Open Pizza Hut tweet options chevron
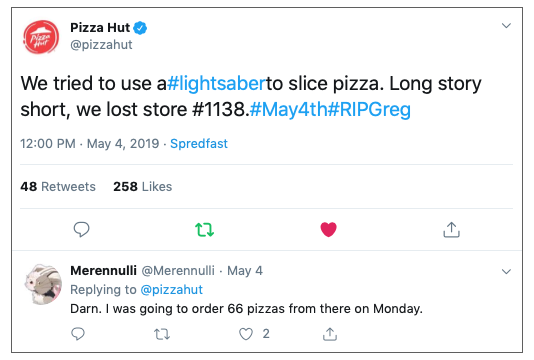The width and height of the screenshot is (534, 360). [x=506, y=26]
